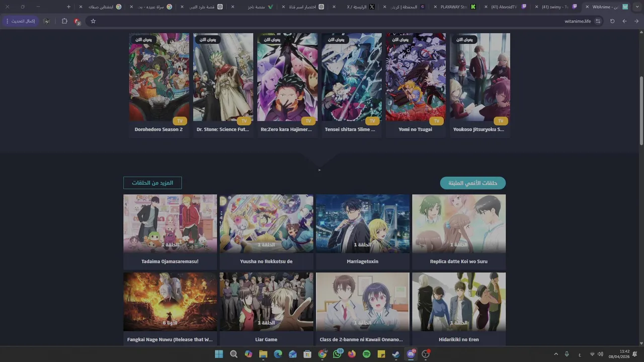Launch Copilot from the taskbar
This screenshot has width=644, height=362.
[248, 354]
